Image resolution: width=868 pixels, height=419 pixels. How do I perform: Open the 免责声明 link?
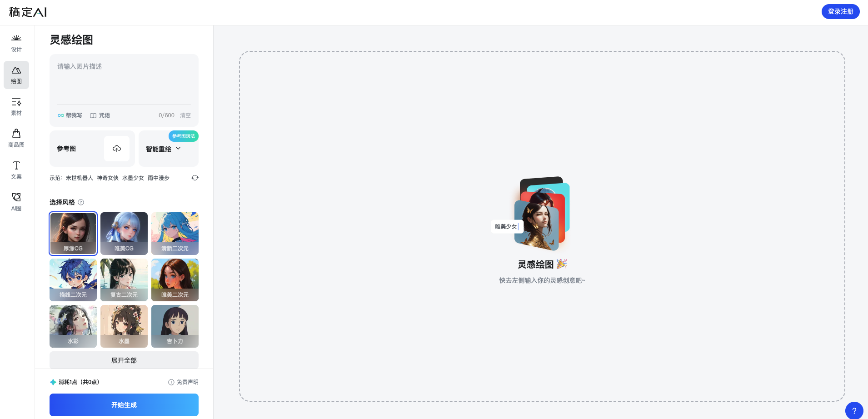tap(183, 382)
